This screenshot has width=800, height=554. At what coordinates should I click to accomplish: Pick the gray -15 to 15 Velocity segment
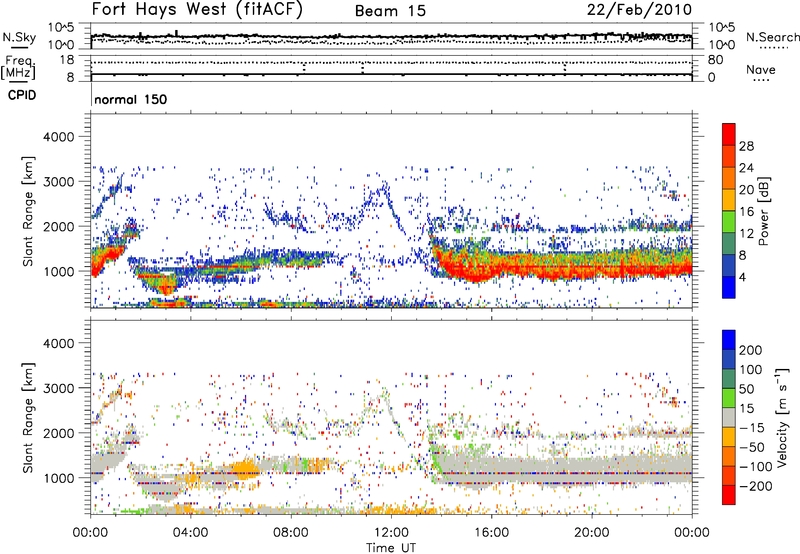point(729,418)
